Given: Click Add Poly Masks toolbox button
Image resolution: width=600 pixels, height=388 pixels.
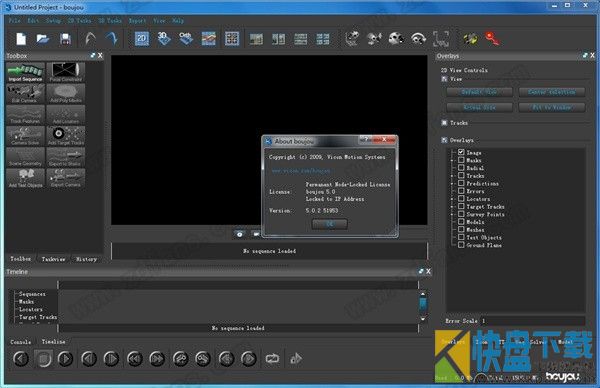Looking at the screenshot, I should [x=66, y=94].
